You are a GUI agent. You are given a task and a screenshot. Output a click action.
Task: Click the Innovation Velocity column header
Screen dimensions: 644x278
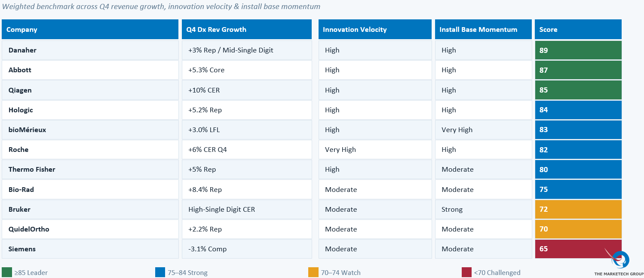(x=374, y=30)
